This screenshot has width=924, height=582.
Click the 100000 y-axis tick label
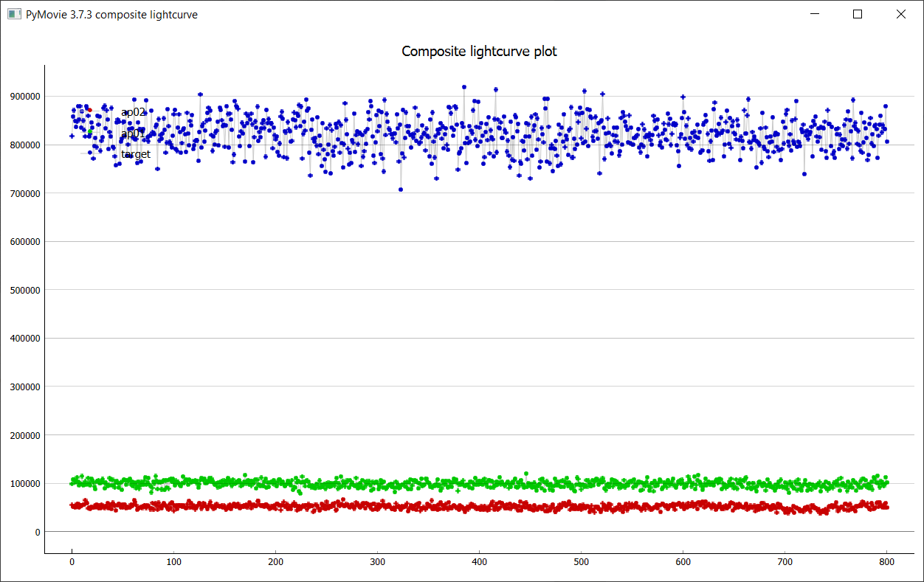point(24,483)
